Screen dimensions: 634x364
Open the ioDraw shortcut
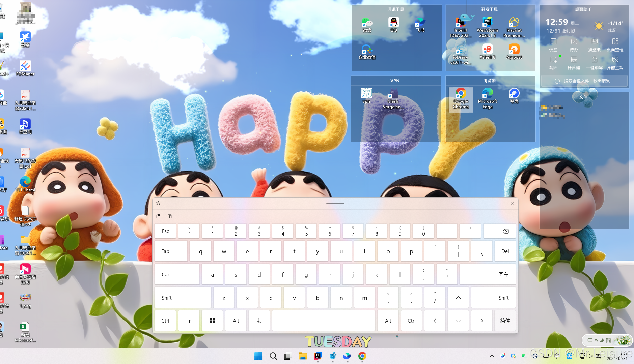pyautogui.click(x=461, y=54)
